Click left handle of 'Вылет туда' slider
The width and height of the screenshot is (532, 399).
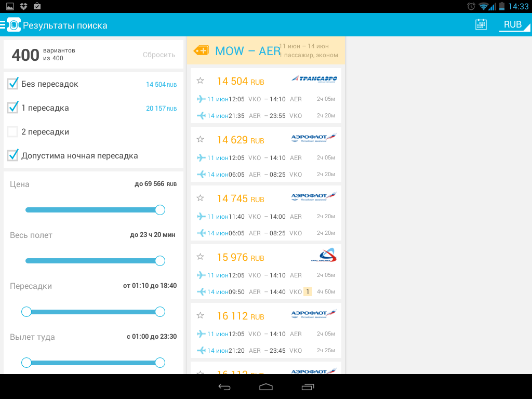(x=26, y=363)
